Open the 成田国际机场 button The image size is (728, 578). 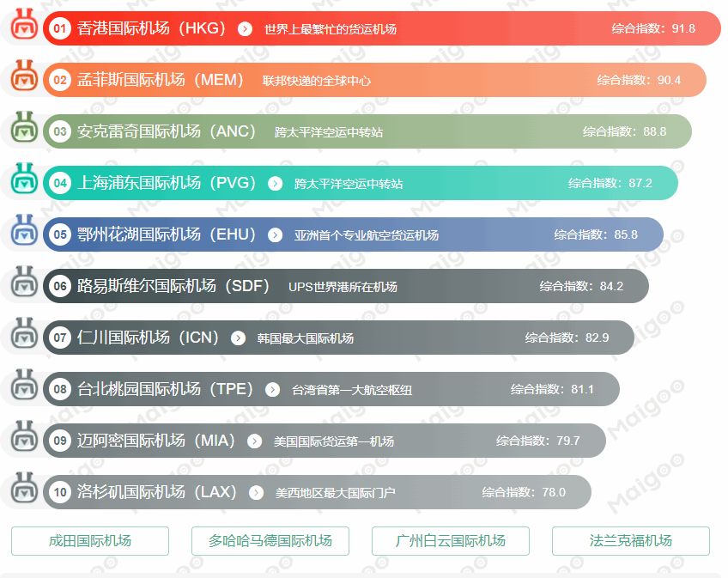click(x=90, y=541)
